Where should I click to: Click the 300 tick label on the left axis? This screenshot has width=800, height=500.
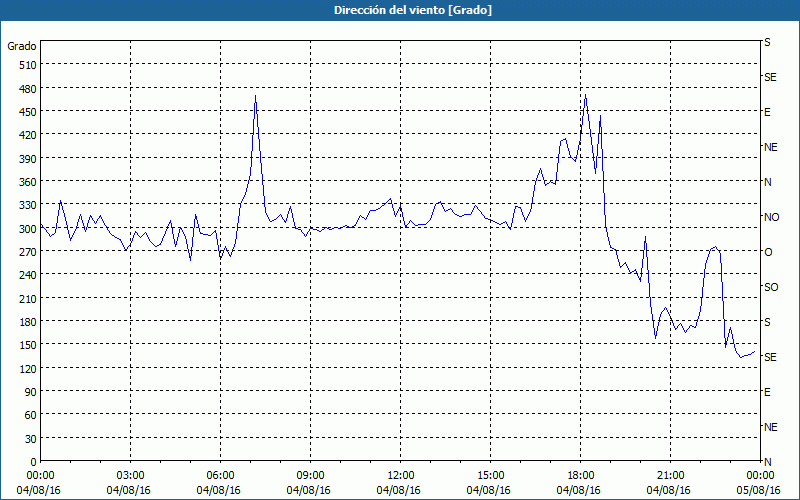pyautogui.click(x=29, y=229)
